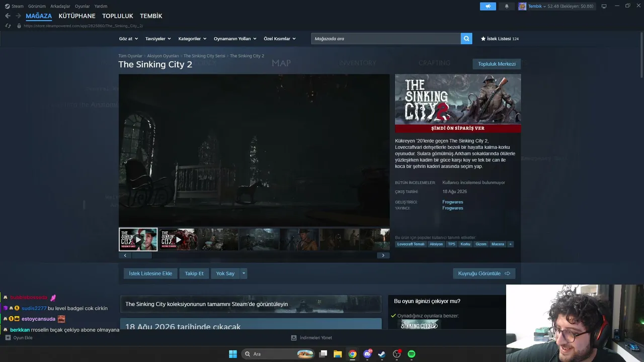This screenshot has height=362, width=644.
Task: Open the Tembik account wallet dropdown
Action: point(560,6)
